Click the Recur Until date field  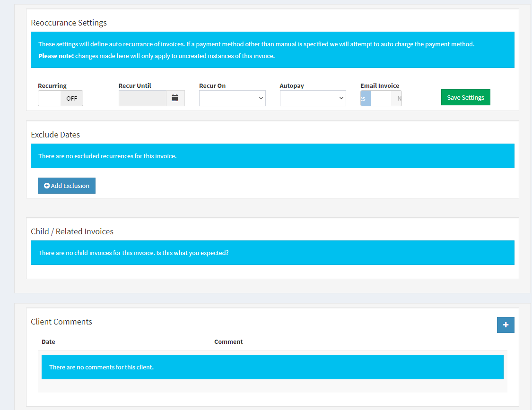click(142, 98)
